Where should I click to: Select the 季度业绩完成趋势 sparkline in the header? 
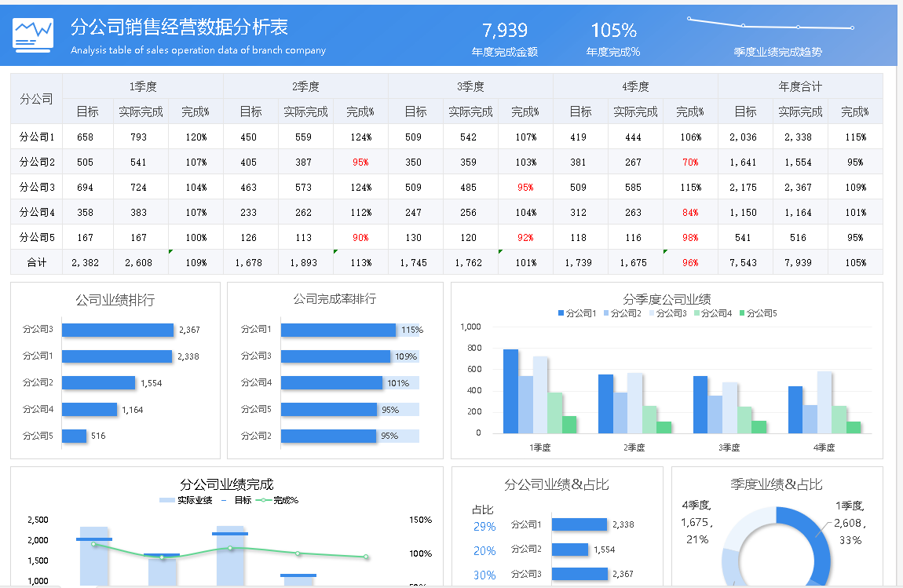click(770, 24)
